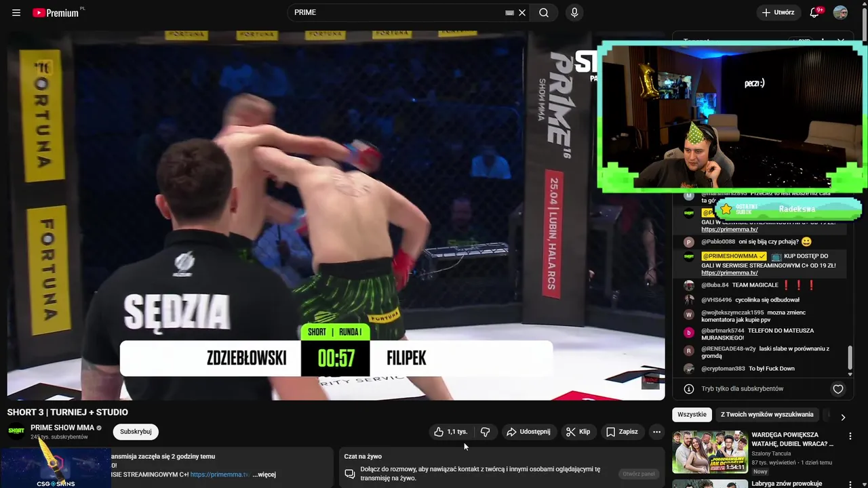
Task: Click the live chat bubble icon
Action: [350, 474]
